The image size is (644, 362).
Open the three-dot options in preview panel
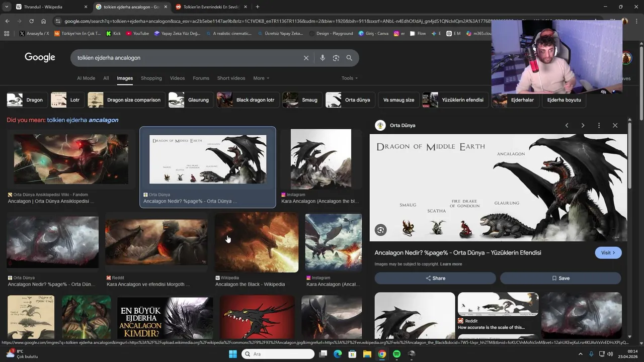[x=599, y=125]
